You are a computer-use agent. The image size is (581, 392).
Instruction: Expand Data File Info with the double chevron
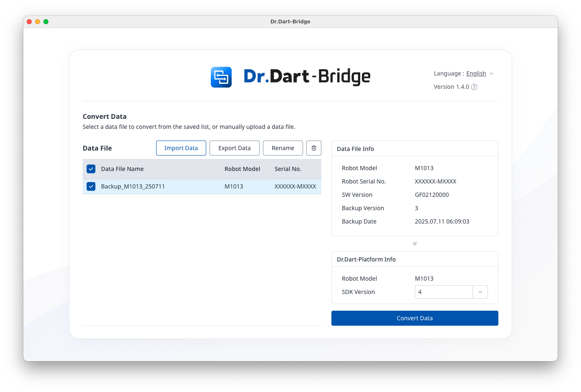pos(415,244)
